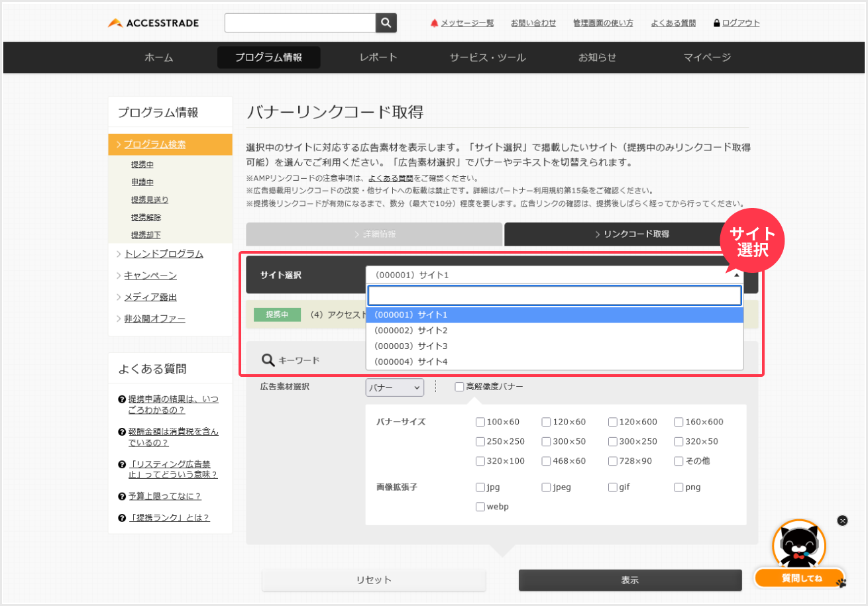Check the 728×90 banner size
The height and width of the screenshot is (606, 868).
tap(613, 461)
